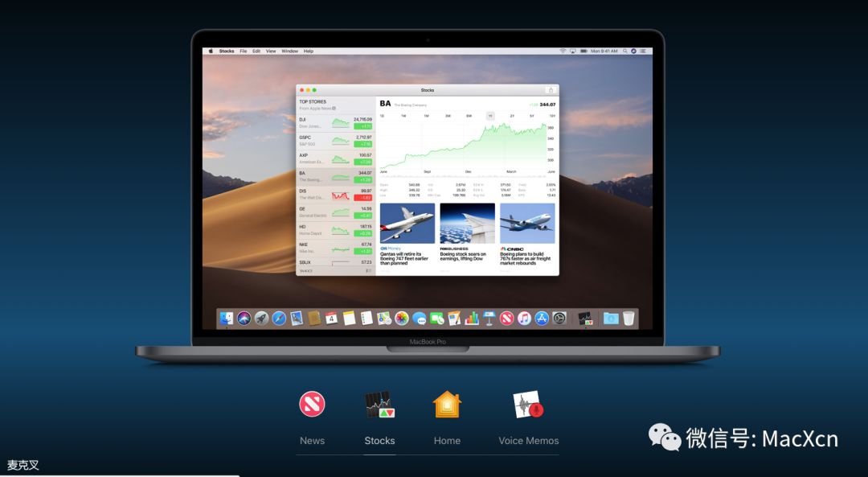Open the Window menu

point(289,51)
